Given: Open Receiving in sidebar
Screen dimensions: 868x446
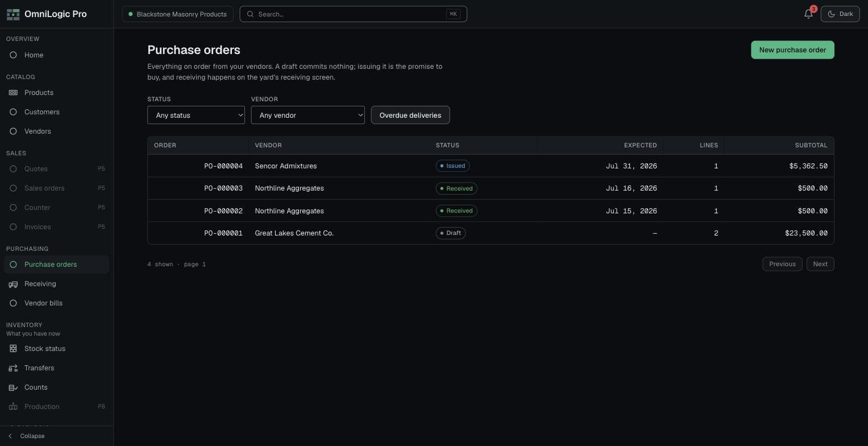Looking at the screenshot, I should (x=57, y=284).
